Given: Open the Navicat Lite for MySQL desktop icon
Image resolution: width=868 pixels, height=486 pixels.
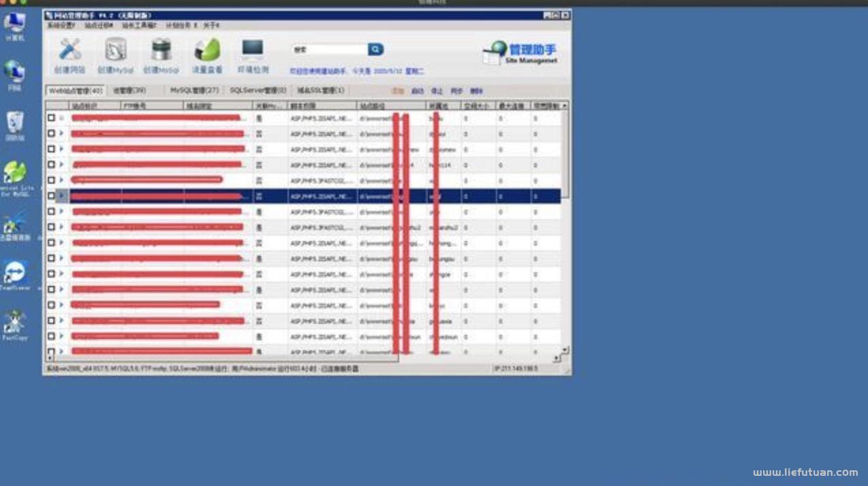Looking at the screenshot, I should pos(14,179).
